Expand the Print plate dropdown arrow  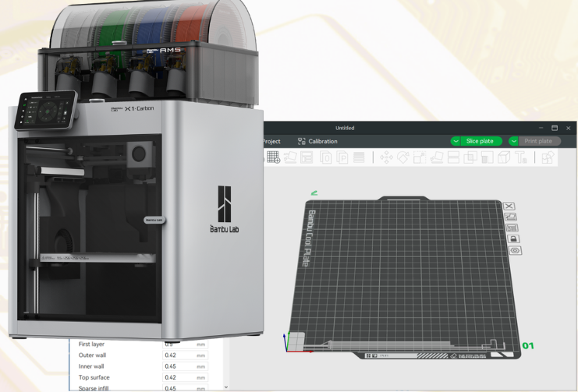pos(514,141)
